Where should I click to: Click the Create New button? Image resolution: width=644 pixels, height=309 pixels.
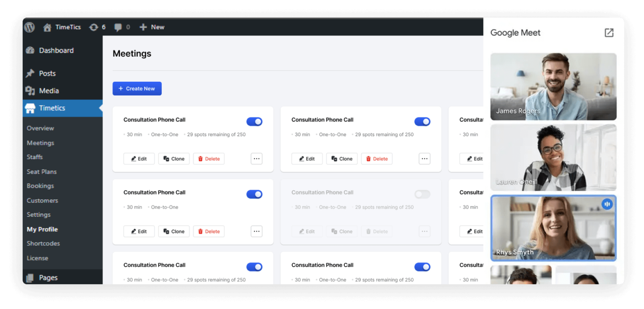tap(137, 88)
